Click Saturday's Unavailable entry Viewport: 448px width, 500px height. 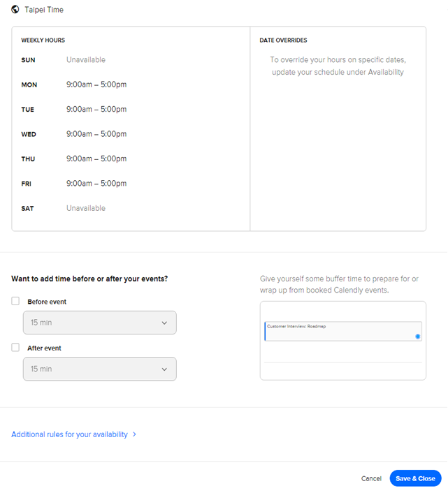coord(86,208)
